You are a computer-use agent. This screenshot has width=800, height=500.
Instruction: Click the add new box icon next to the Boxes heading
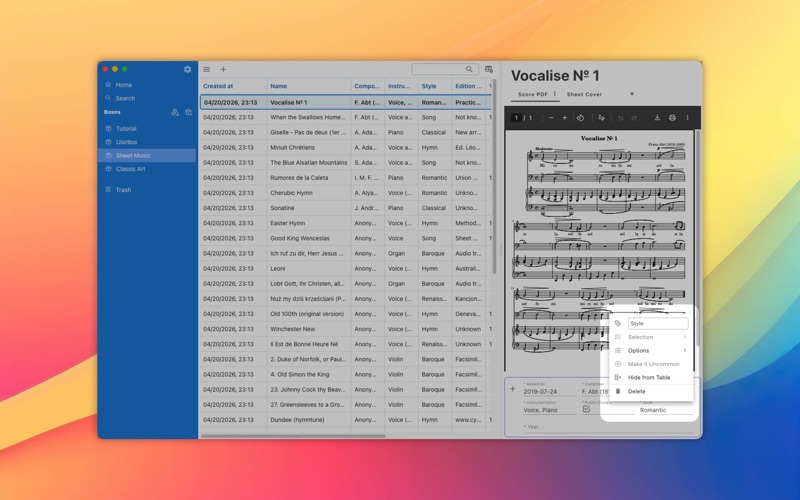click(x=188, y=112)
